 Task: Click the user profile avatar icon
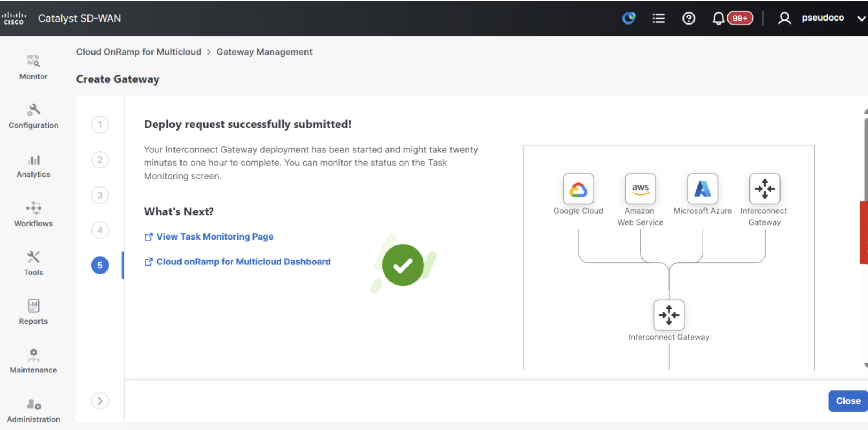[784, 18]
